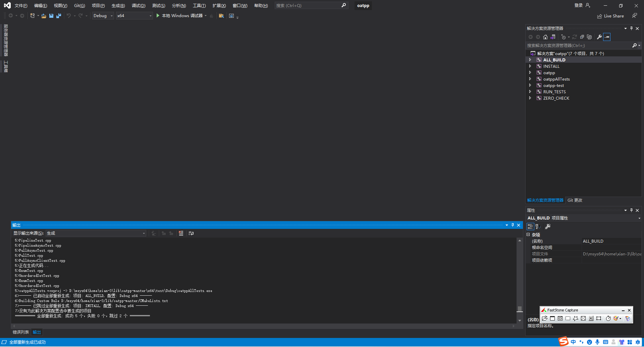Open the 调试(D) debug menu
644x347 pixels.
point(139,6)
